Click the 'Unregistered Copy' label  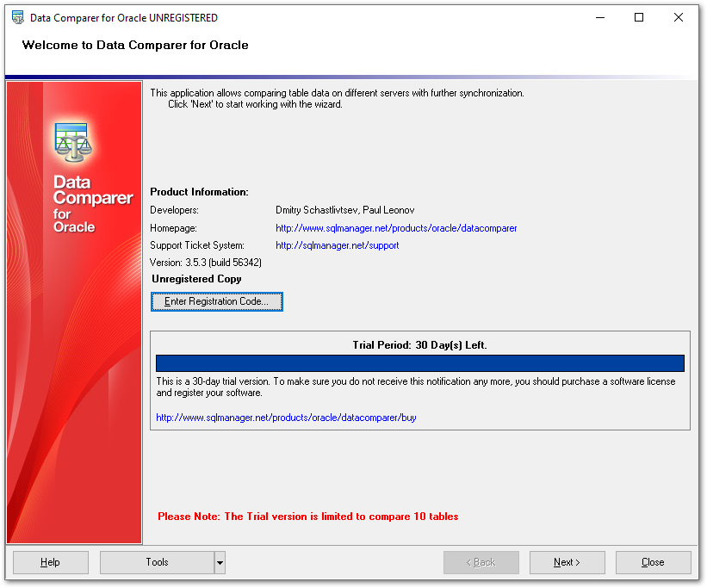(x=196, y=279)
